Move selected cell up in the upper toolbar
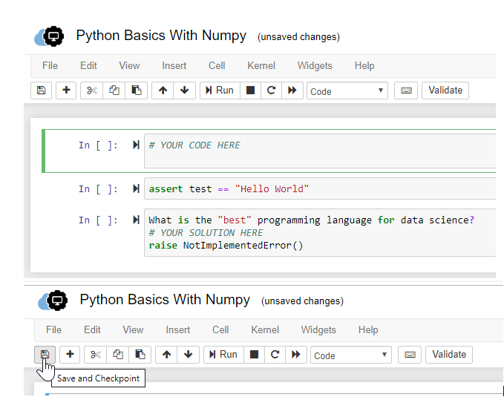 [163, 91]
